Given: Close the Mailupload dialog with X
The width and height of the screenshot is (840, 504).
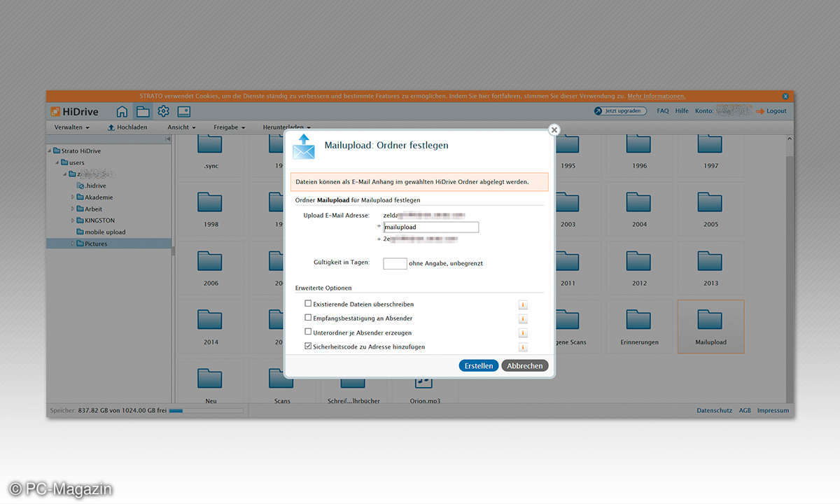Looking at the screenshot, I should point(554,129).
